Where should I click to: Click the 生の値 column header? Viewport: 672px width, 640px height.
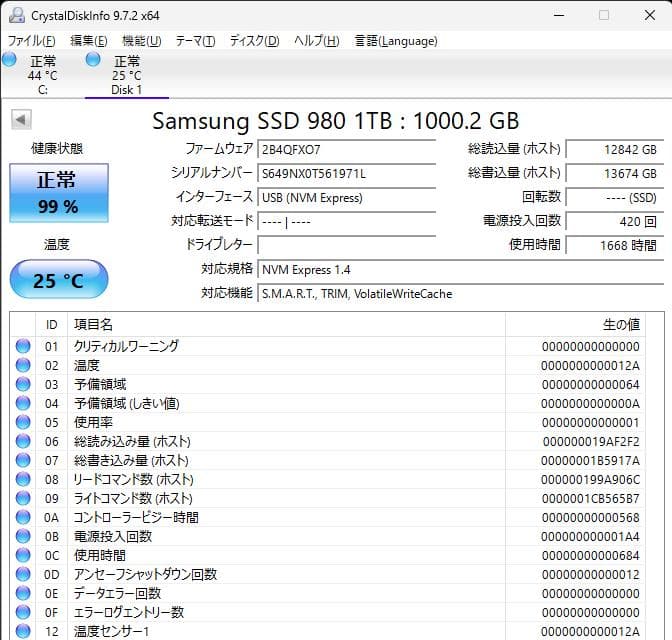coord(575,325)
